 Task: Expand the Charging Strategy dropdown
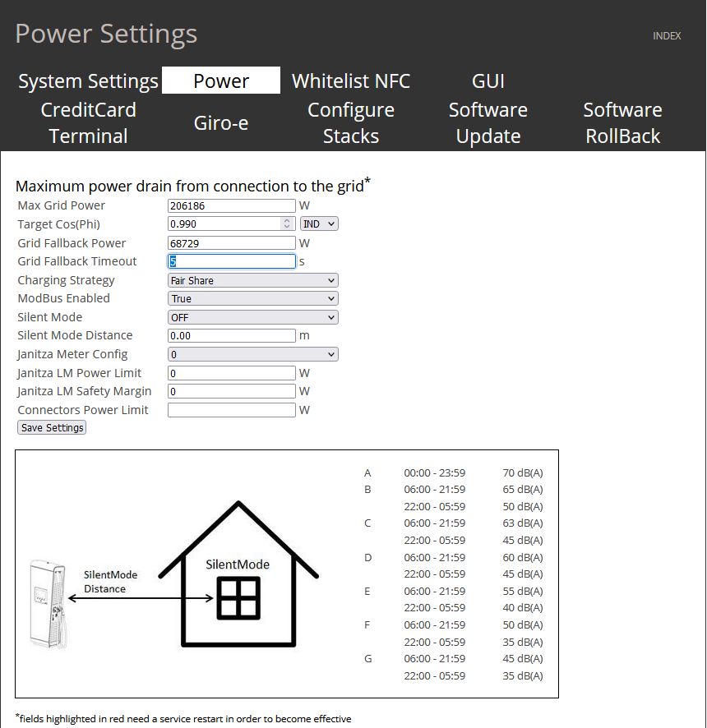252,280
